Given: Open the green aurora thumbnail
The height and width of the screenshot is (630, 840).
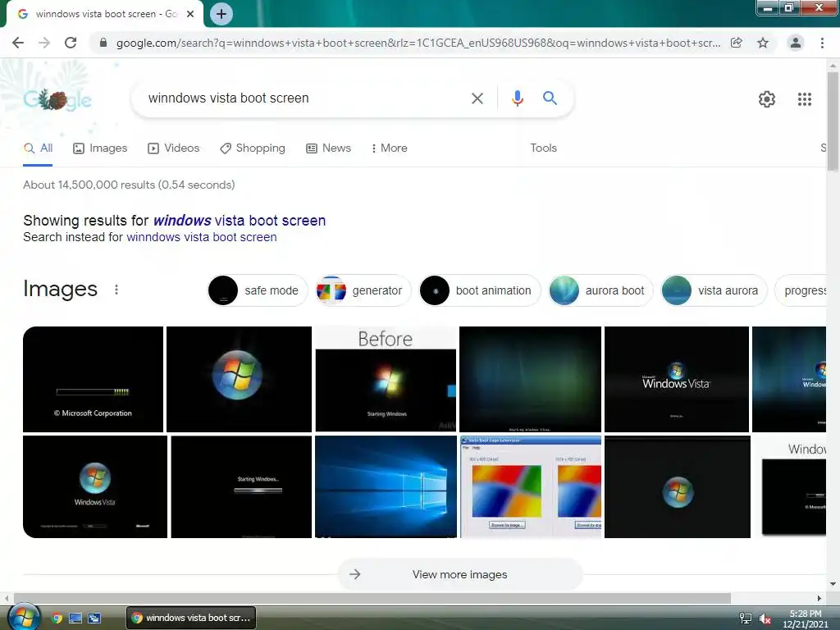Looking at the screenshot, I should coord(531,379).
